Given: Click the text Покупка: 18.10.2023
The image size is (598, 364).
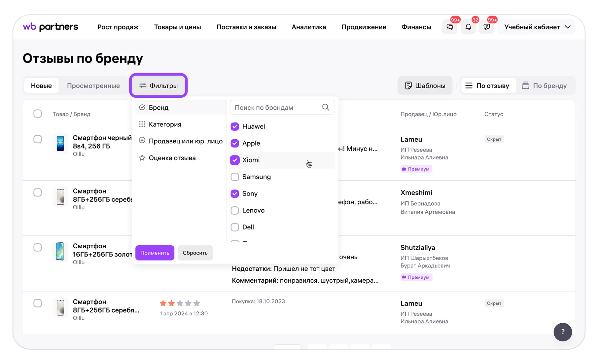Looking at the screenshot, I should click(258, 301).
